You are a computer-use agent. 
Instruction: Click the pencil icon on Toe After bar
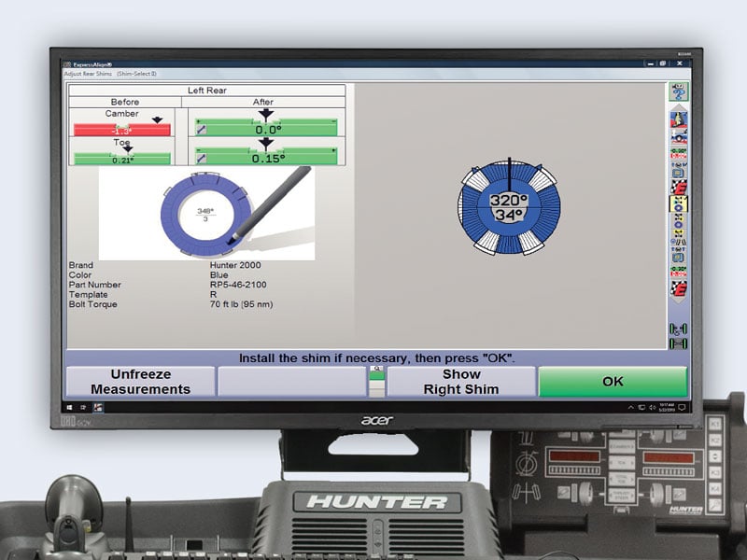202,158
